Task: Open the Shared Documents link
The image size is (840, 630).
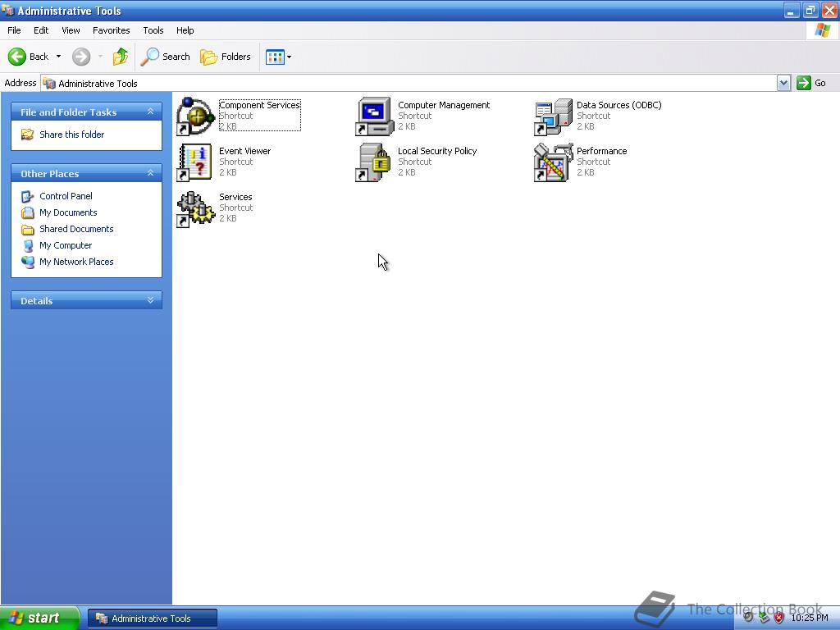Action: pos(76,229)
